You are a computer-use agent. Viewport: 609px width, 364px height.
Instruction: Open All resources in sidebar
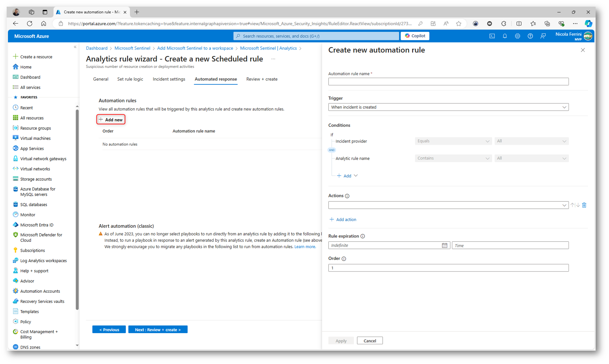(32, 118)
